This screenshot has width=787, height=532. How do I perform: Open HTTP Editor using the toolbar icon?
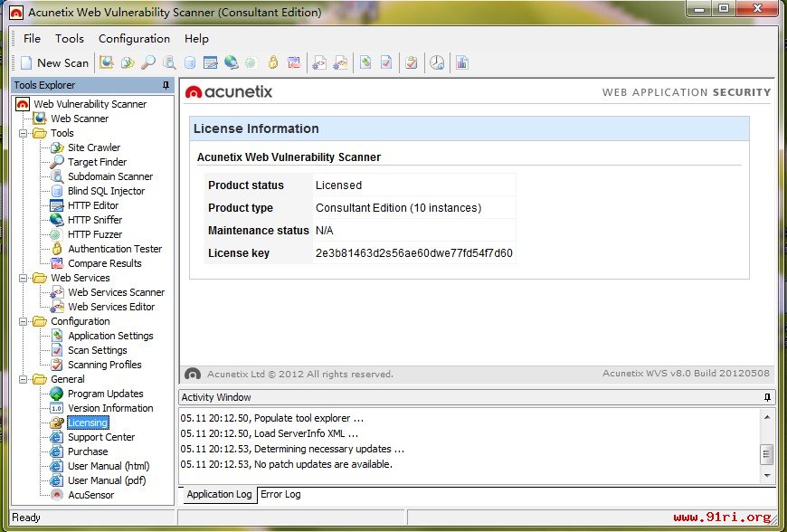[x=210, y=62]
